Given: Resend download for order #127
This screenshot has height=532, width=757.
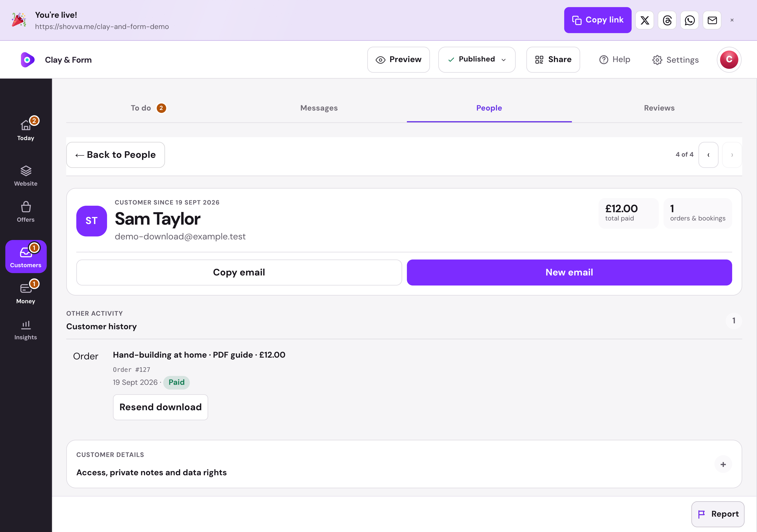Looking at the screenshot, I should click(x=160, y=407).
